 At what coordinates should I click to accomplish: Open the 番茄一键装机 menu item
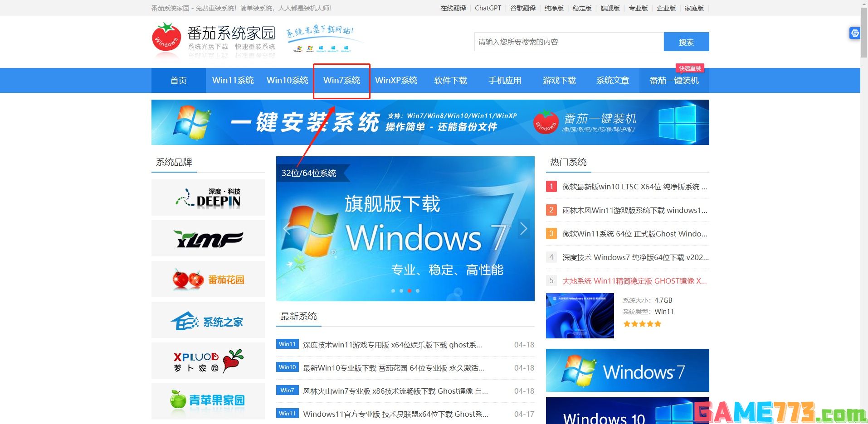674,81
